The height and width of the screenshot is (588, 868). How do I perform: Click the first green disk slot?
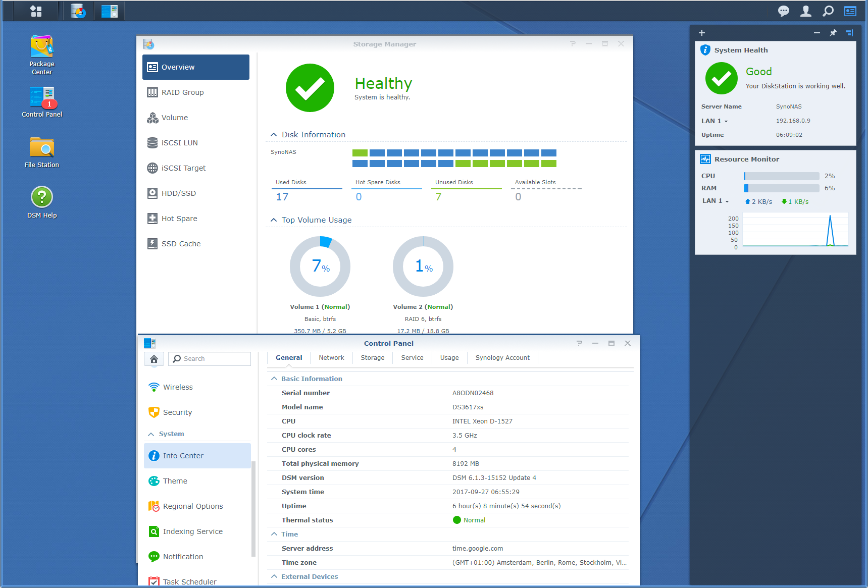[x=360, y=153]
